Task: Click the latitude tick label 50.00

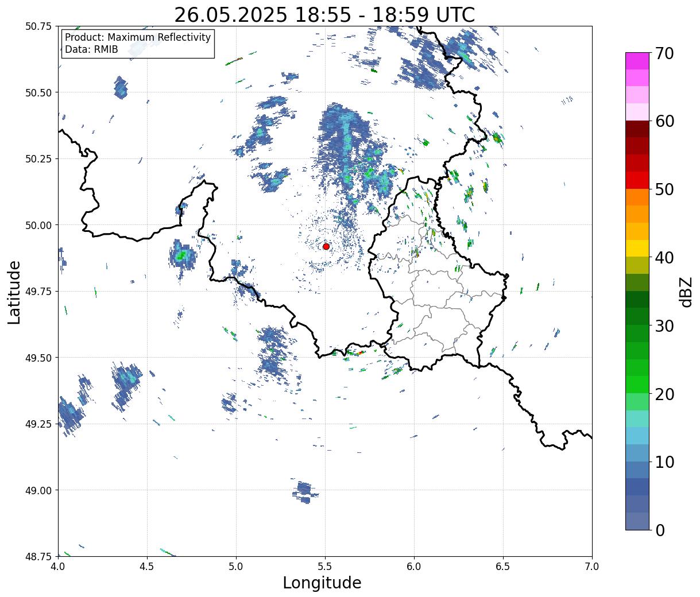Action: 38,225
